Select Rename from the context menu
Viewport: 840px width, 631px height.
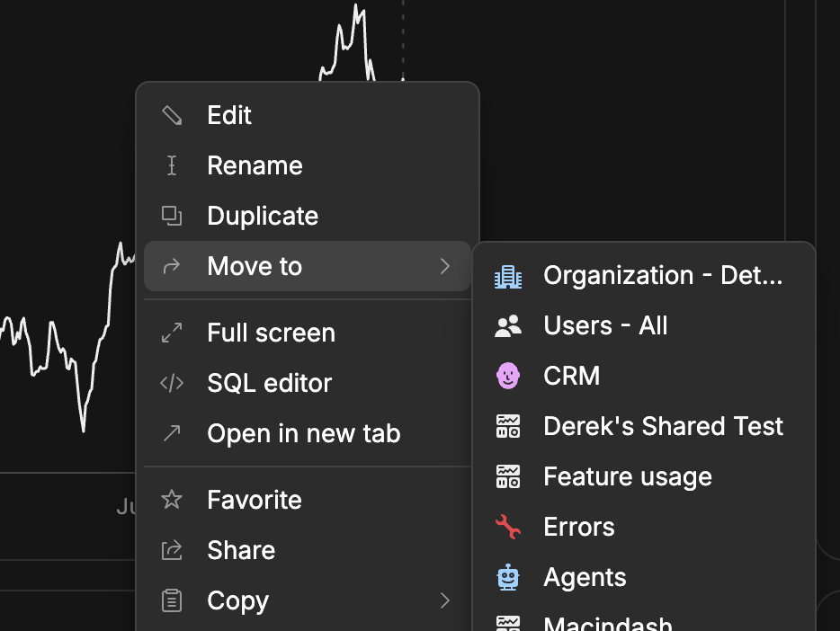[255, 165]
